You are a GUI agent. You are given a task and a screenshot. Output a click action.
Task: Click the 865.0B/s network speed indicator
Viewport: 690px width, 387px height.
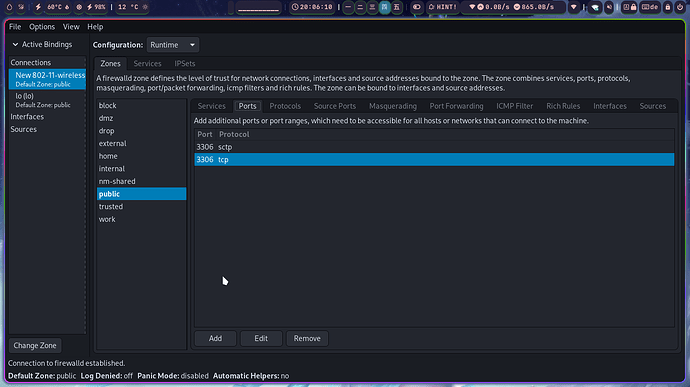533,7
